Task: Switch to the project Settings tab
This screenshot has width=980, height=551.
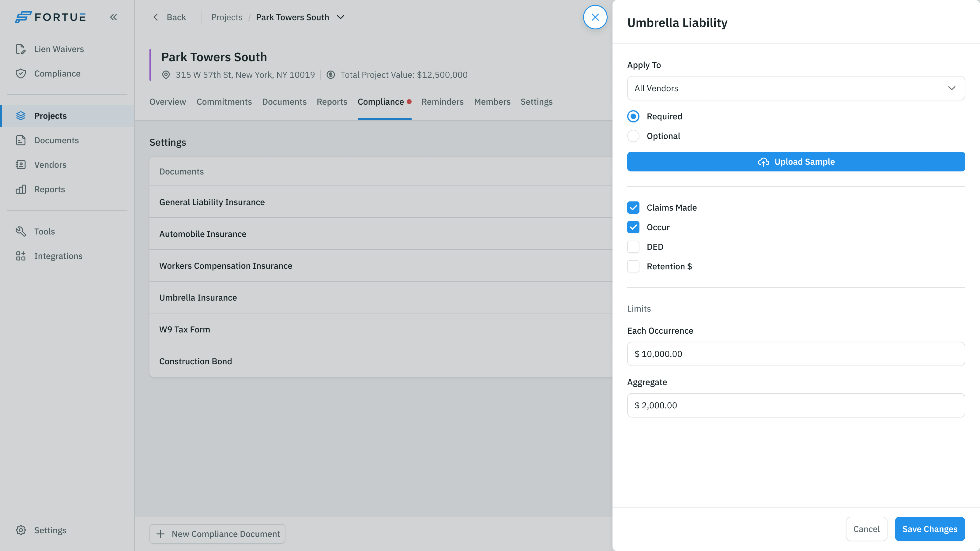Action: [537, 102]
